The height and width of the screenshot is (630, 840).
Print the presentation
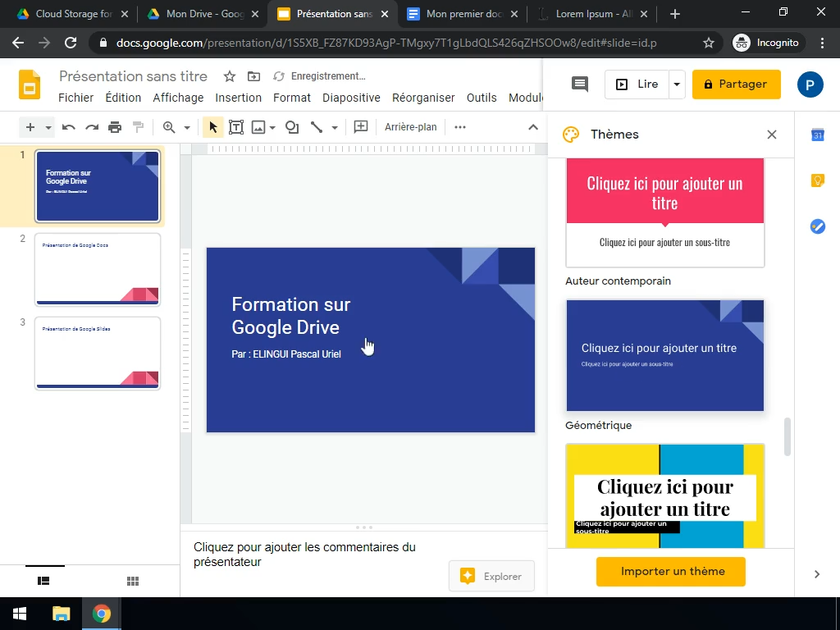pos(115,127)
